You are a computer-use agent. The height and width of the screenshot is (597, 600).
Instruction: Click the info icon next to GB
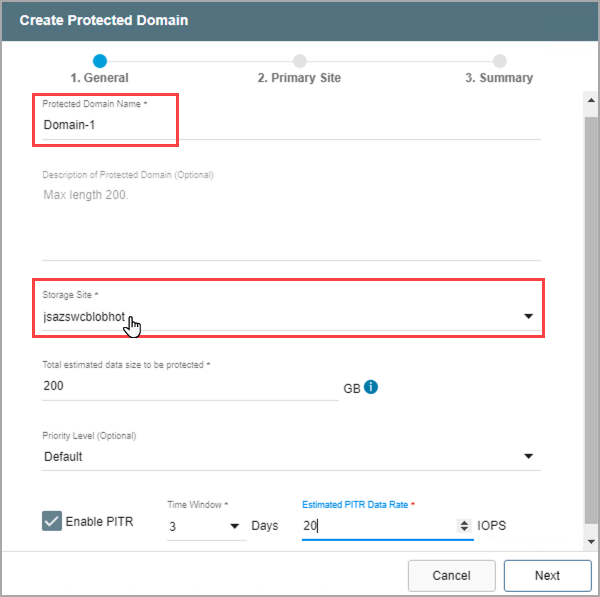(371, 387)
